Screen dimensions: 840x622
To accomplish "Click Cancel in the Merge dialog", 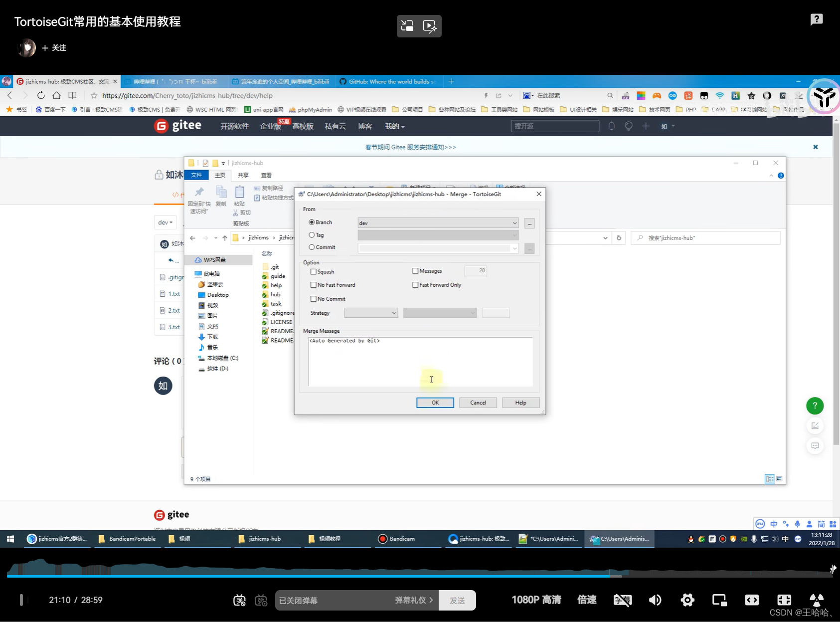I will coord(478,403).
